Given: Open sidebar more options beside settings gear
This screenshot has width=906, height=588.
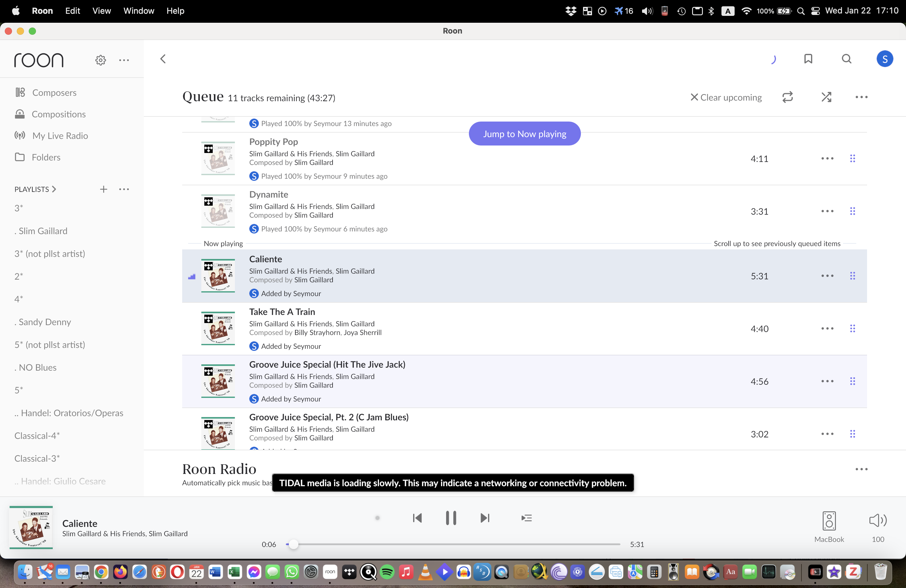Looking at the screenshot, I should 124,60.
